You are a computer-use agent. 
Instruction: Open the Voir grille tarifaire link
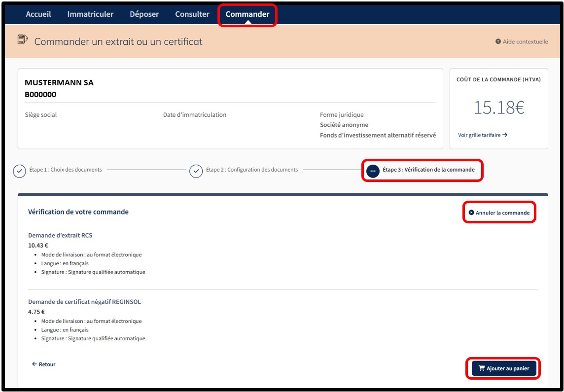(482, 135)
